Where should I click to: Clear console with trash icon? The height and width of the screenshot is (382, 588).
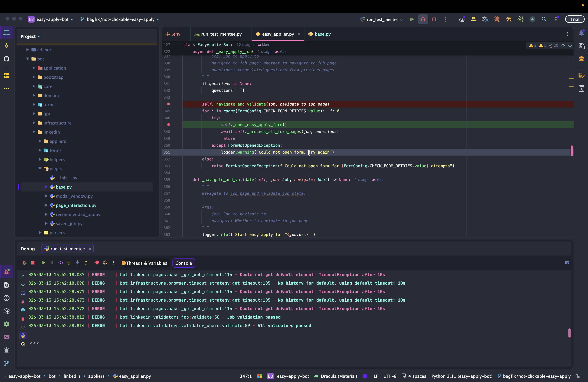[x=23, y=319]
